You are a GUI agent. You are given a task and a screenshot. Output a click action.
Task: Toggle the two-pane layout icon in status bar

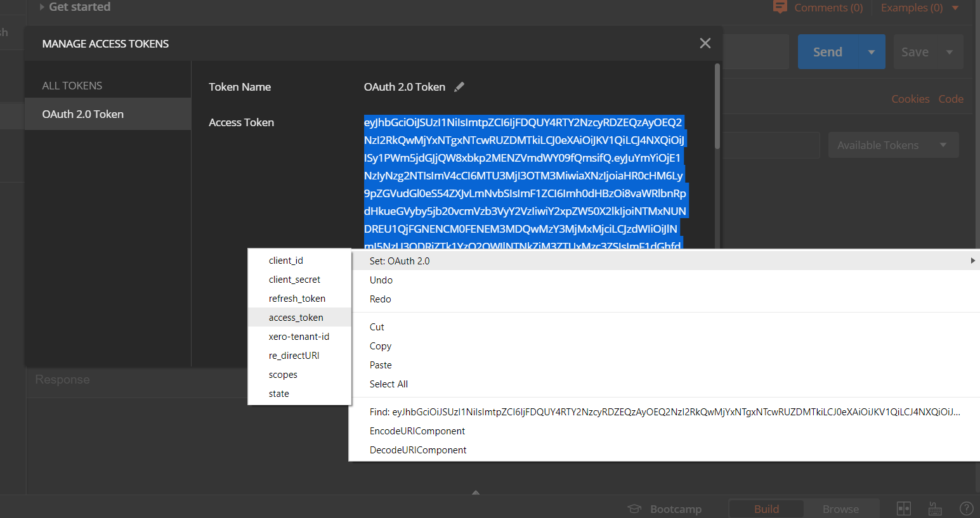pyautogui.click(x=903, y=508)
